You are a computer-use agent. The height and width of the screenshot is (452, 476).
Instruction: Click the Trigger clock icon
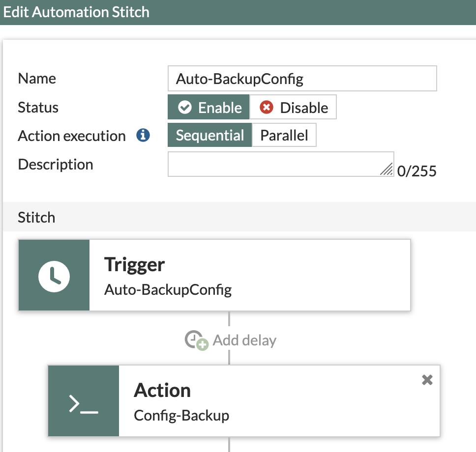(x=54, y=276)
